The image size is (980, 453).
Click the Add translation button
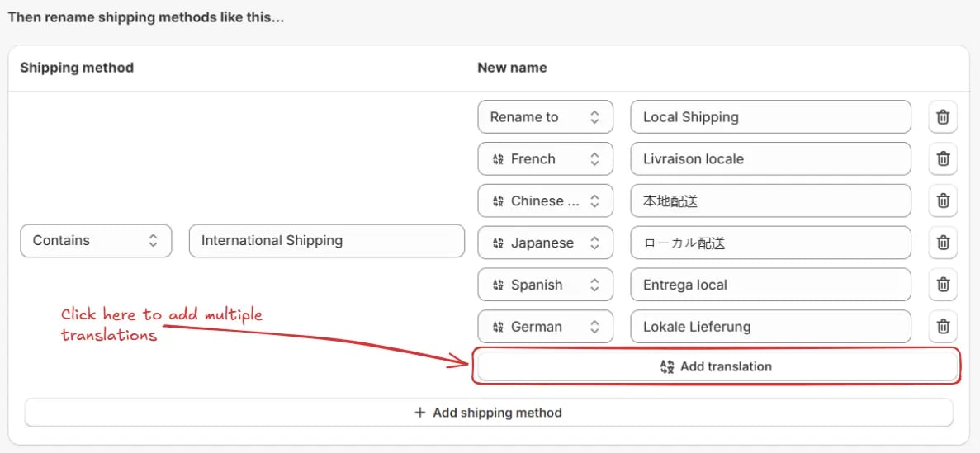[717, 366]
